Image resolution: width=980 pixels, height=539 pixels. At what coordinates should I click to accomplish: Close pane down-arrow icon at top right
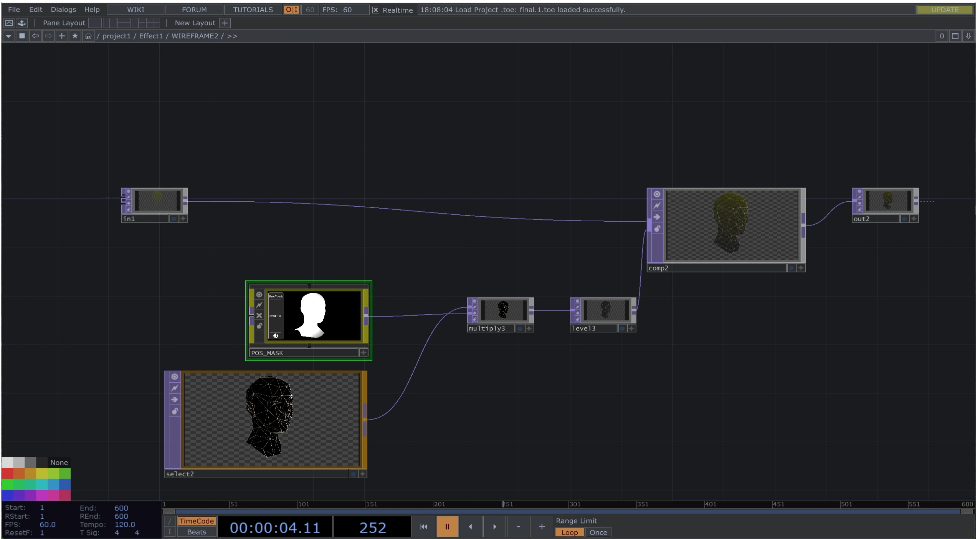[x=968, y=36]
